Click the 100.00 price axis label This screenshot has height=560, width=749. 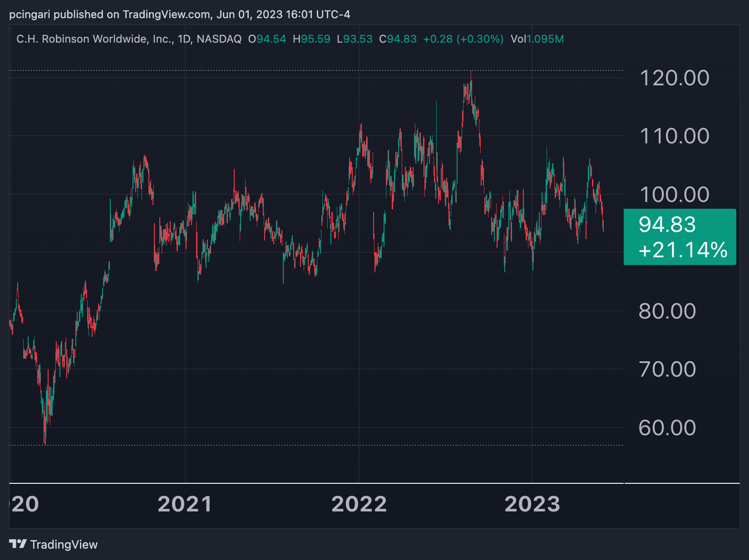click(x=674, y=195)
